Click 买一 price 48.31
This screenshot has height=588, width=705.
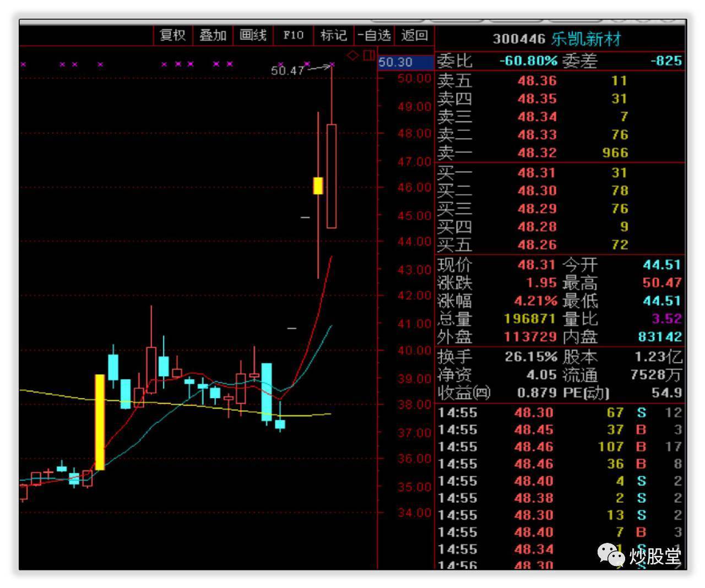tap(537, 173)
